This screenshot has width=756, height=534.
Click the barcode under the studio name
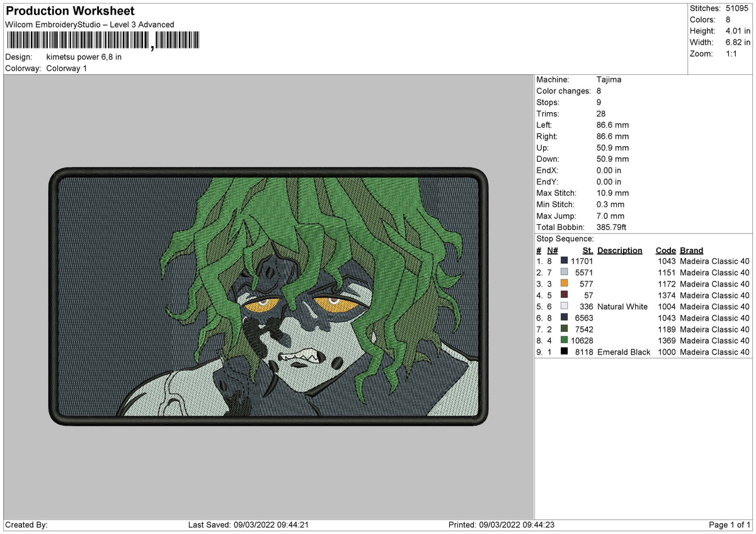tap(103, 41)
